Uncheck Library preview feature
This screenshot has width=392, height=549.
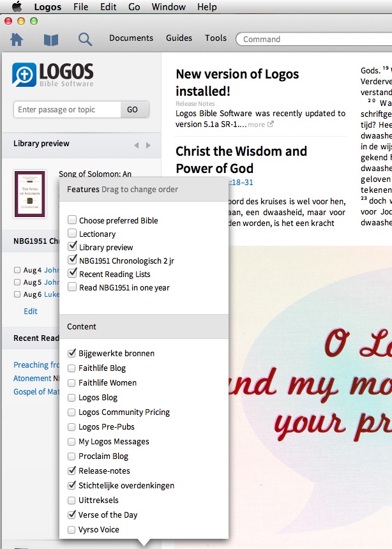[x=72, y=246]
